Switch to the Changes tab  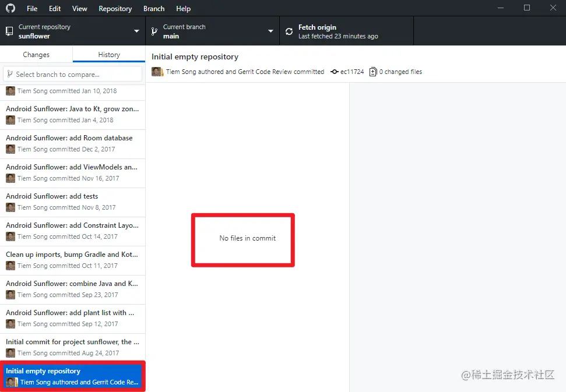point(36,54)
